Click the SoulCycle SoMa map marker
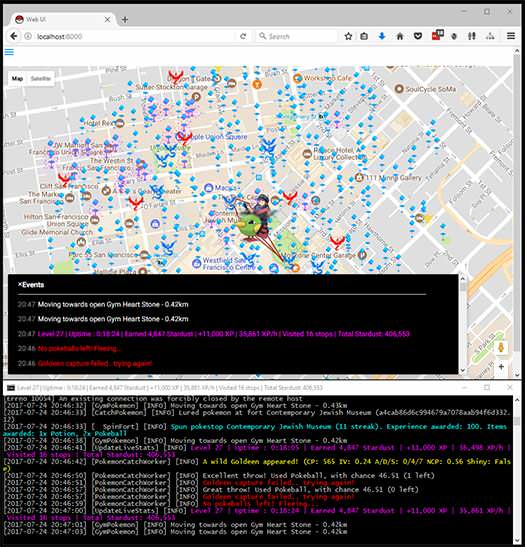The image size is (525, 547). [x=399, y=89]
